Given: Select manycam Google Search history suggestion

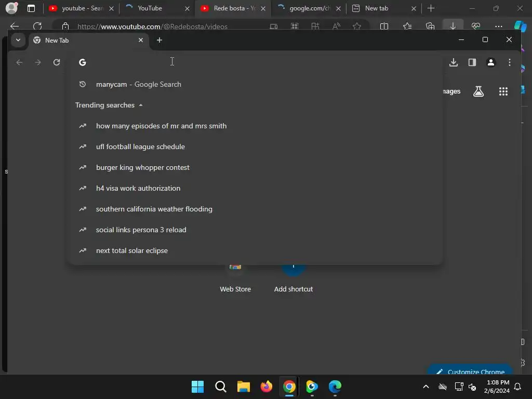Looking at the screenshot, I should tap(255, 85).
